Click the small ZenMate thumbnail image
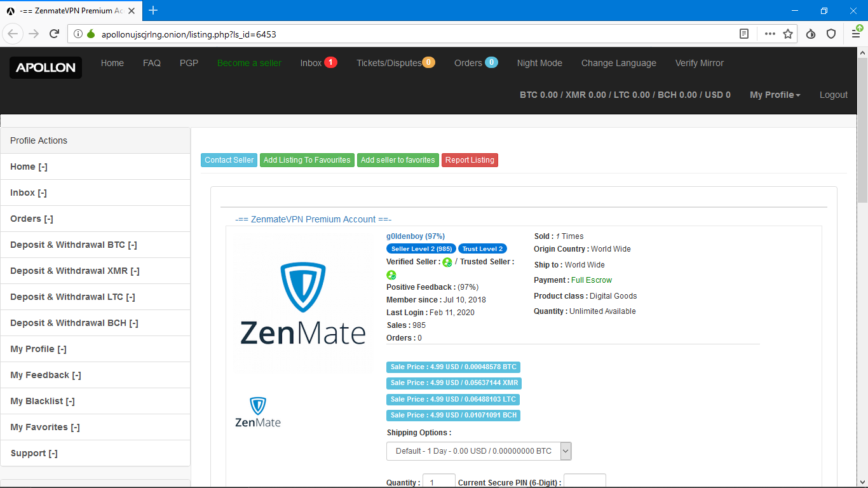Image resolution: width=868 pixels, height=488 pixels. pos(257,412)
